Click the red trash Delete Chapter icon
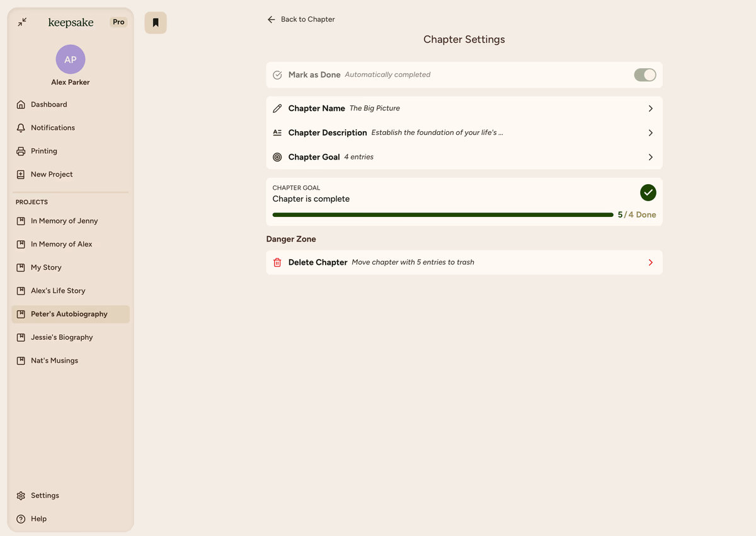The height and width of the screenshot is (536, 756). [277, 262]
